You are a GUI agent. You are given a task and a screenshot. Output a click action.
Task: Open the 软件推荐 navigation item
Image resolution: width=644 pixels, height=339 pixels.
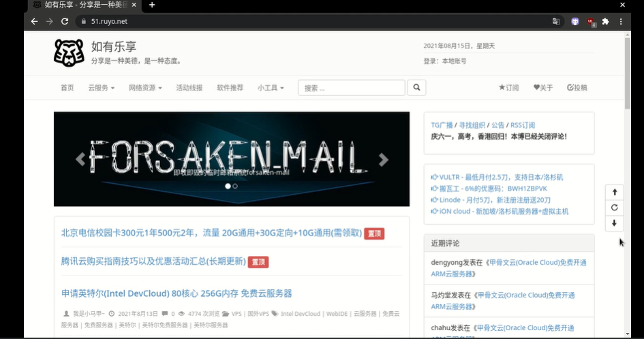[x=230, y=88]
